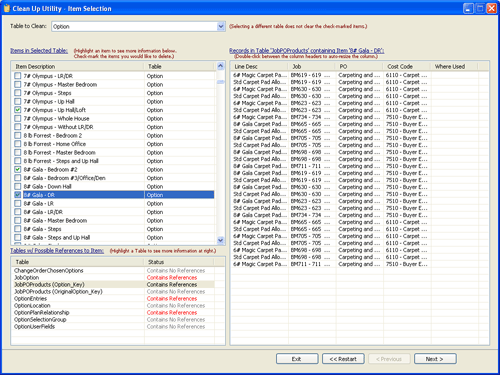Screen dimensions: 500x375
Task: Uncheck the 8# Gala - Bedroom #2 checkbox
Action: (x=18, y=170)
